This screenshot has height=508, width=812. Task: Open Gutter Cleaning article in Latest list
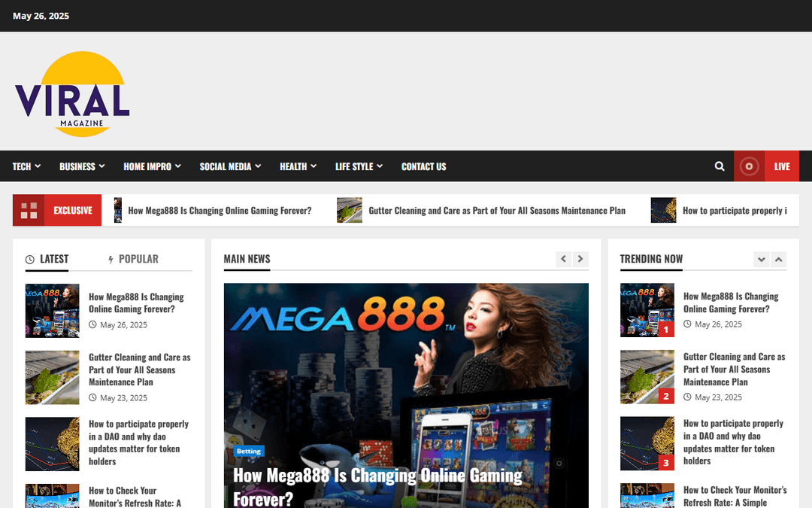[x=139, y=370]
